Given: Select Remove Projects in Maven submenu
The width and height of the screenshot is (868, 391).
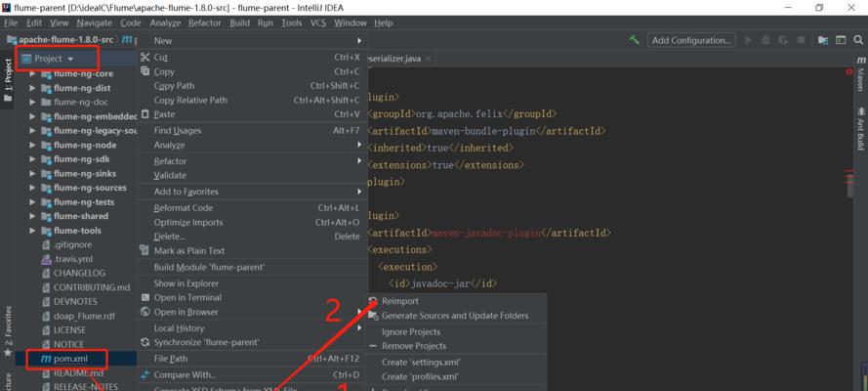Looking at the screenshot, I should coord(456,346).
